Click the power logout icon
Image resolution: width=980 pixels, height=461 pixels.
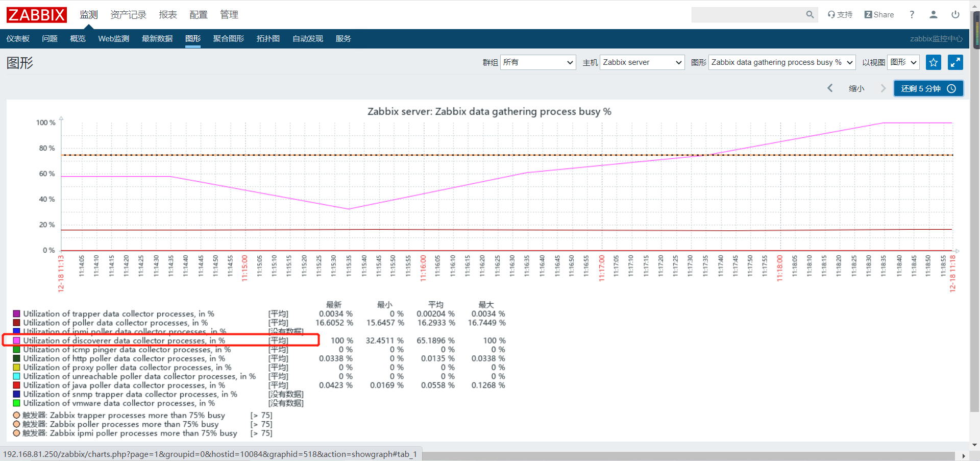(x=955, y=15)
